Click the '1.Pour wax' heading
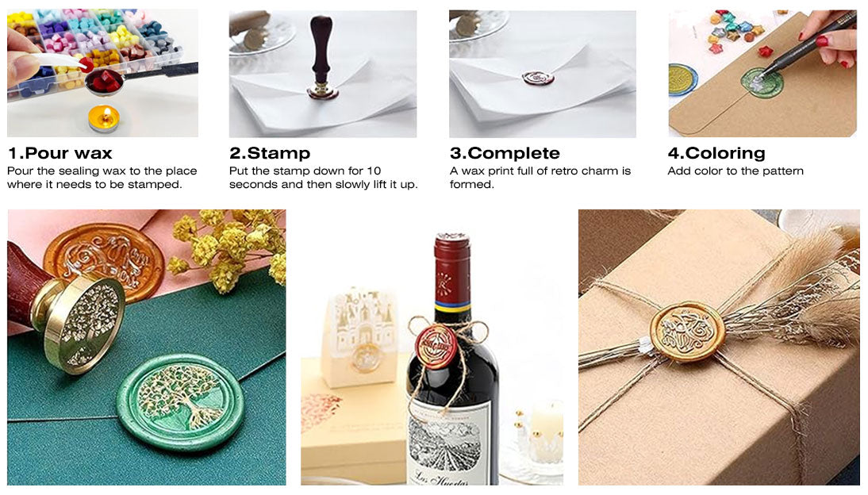Image resolution: width=868 pixels, height=495 pixels. coord(60,153)
